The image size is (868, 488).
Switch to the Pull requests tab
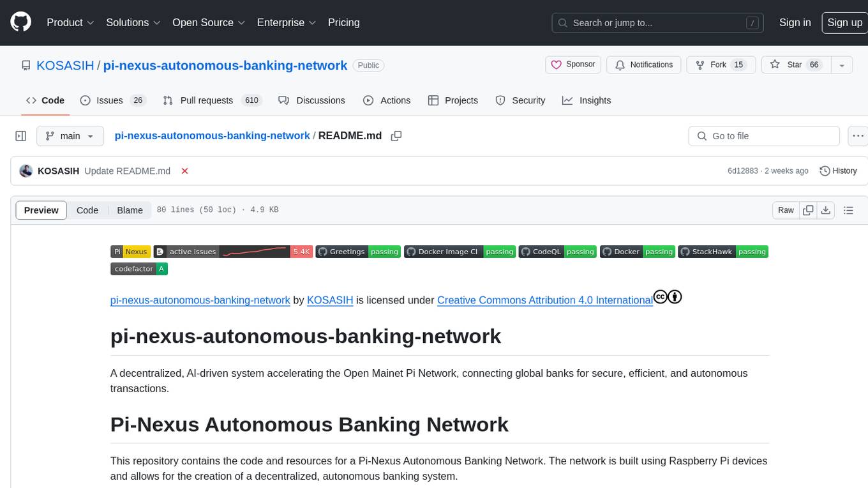coord(212,100)
